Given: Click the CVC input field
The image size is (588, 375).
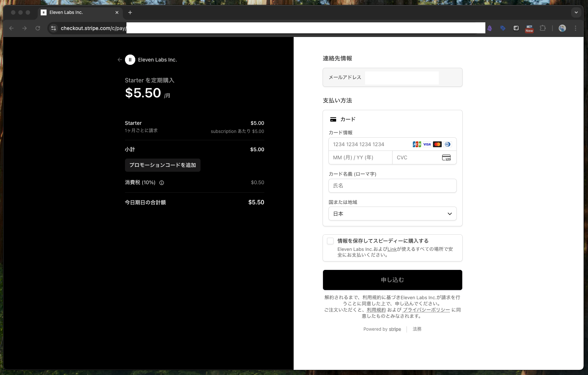Looking at the screenshot, I should 418,157.
